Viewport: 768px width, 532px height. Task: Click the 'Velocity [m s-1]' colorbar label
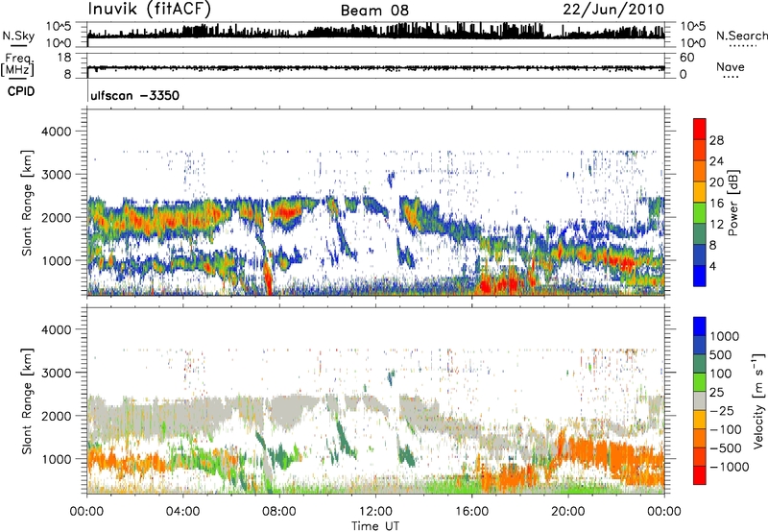tap(757, 400)
